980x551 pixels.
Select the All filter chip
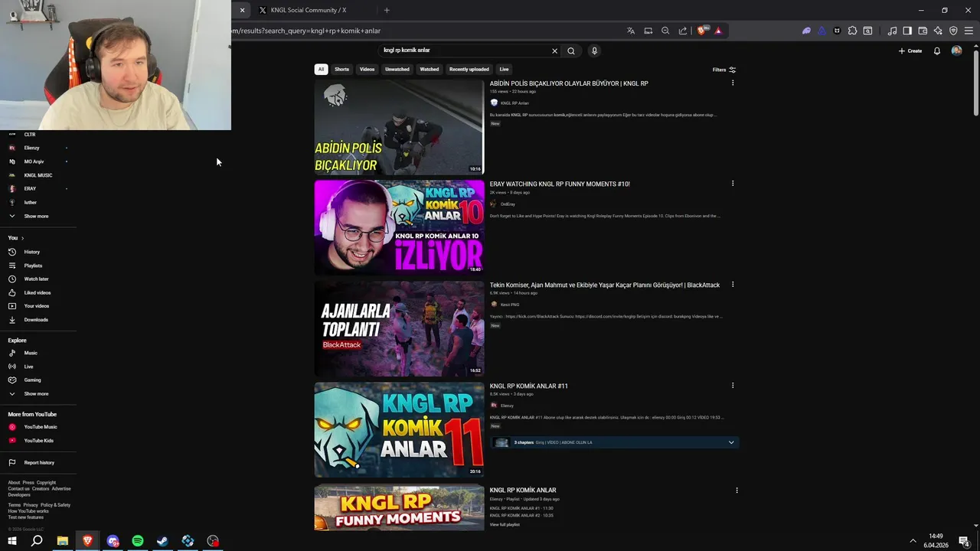click(x=321, y=69)
